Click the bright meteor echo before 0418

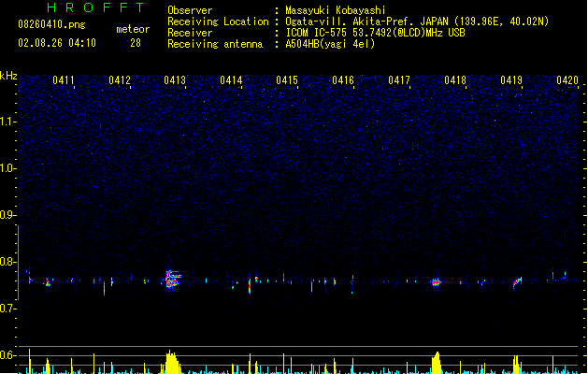pos(436,282)
